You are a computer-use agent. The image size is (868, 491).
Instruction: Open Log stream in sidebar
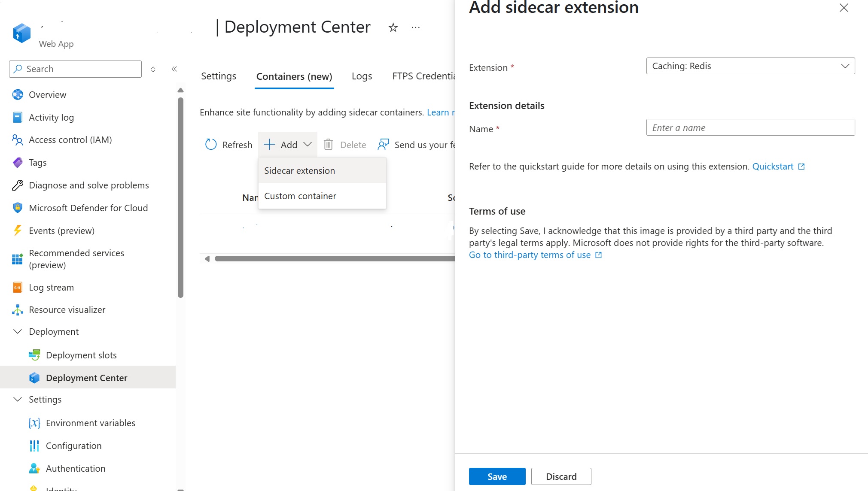(51, 288)
